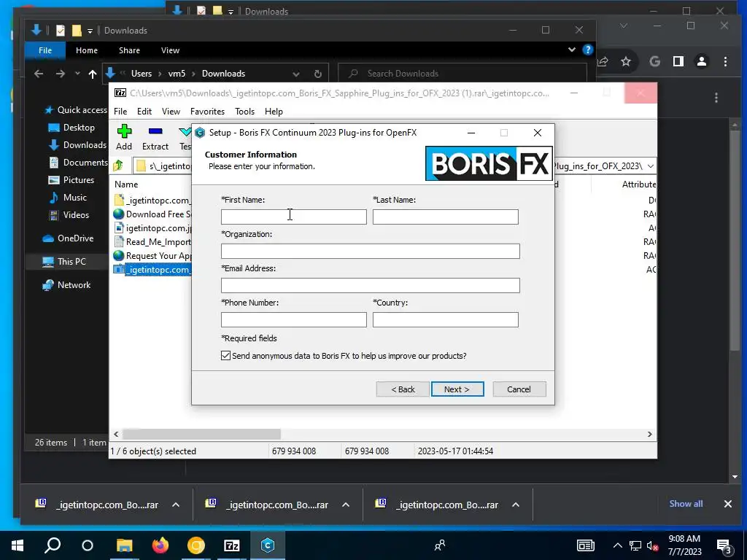Select first _igetintopc.com folder in 7-Zip
Screen dimensions: 747x560
tap(152, 201)
